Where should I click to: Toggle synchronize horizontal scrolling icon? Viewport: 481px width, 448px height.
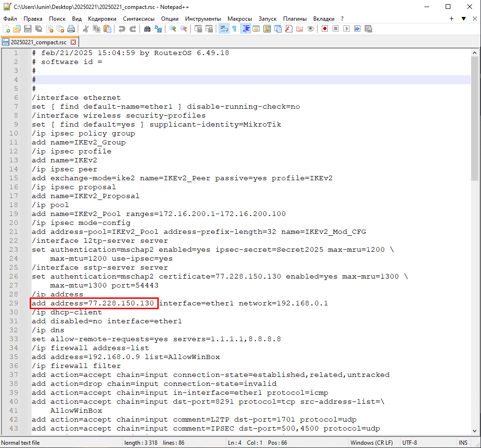[209, 29]
